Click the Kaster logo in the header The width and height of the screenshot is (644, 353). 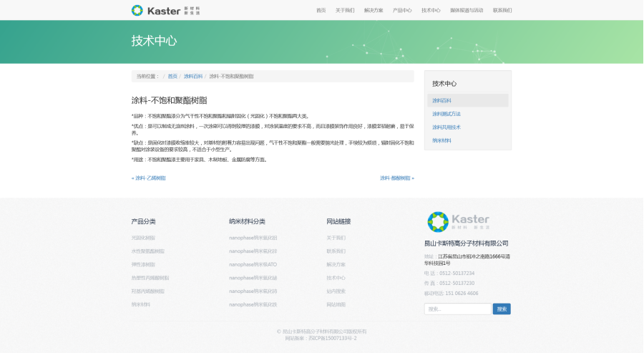(x=165, y=10)
